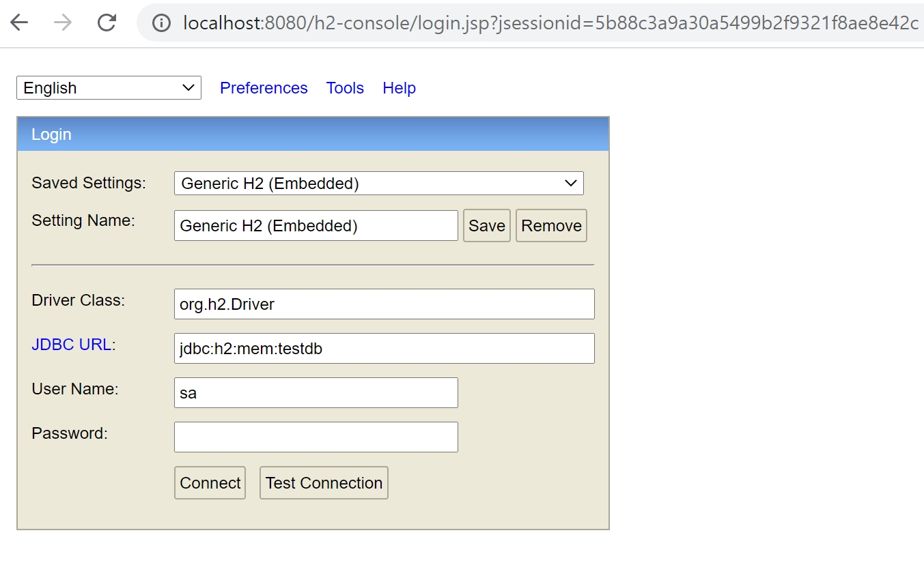Open the Help documentation
Viewport: 924px width, 565px height.
click(x=399, y=87)
